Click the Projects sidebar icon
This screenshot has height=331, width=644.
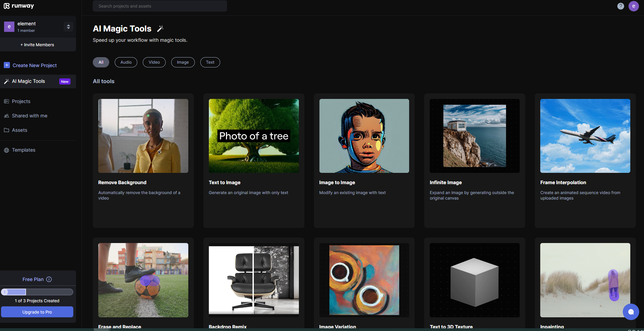7,101
